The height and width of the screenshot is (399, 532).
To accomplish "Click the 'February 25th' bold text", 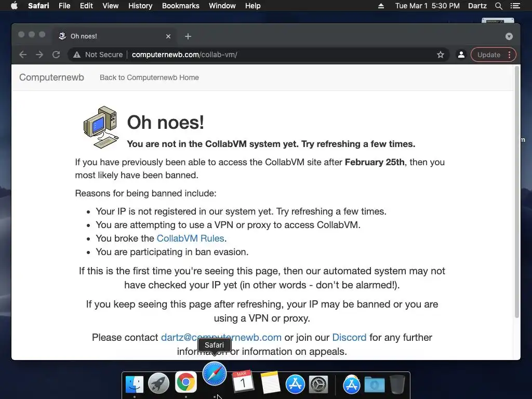I will (375, 162).
